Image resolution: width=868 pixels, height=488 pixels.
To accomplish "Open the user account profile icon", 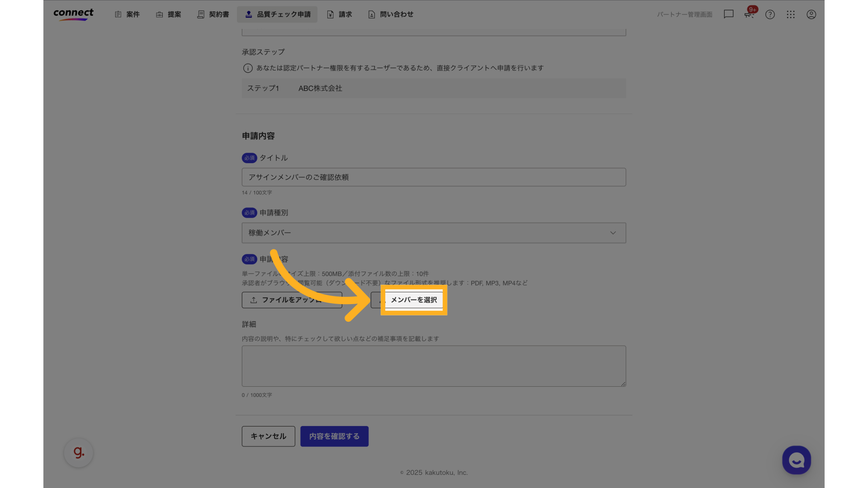I will (x=811, y=14).
